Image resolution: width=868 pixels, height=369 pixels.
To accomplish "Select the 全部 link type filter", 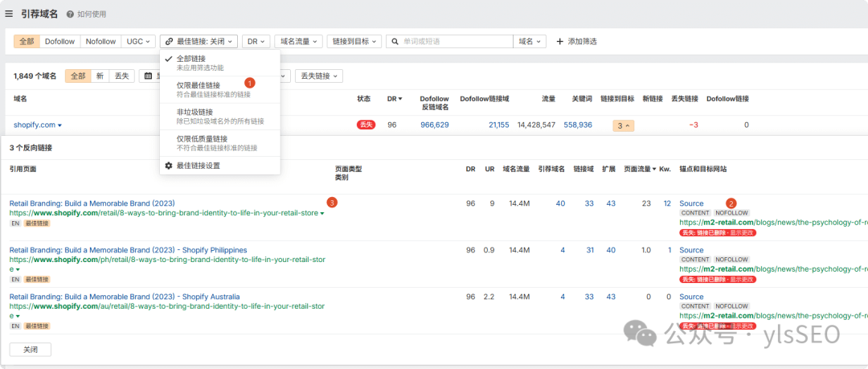I will 27,42.
